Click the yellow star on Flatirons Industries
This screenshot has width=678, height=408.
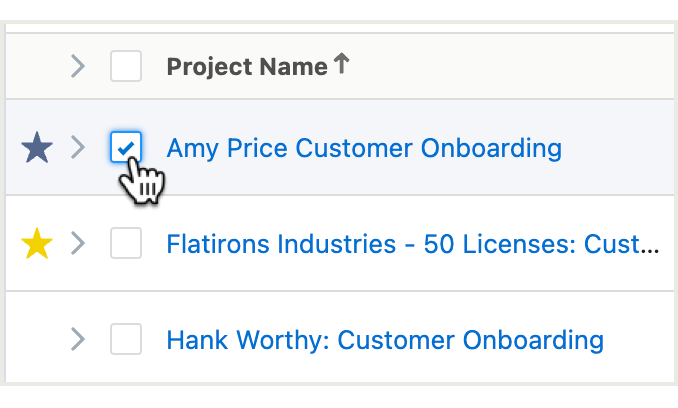pos(37,243)
